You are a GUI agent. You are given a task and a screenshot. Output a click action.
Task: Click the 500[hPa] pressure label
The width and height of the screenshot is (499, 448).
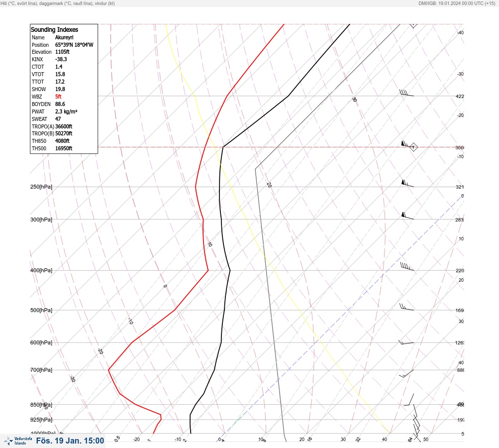click(41, 310)
